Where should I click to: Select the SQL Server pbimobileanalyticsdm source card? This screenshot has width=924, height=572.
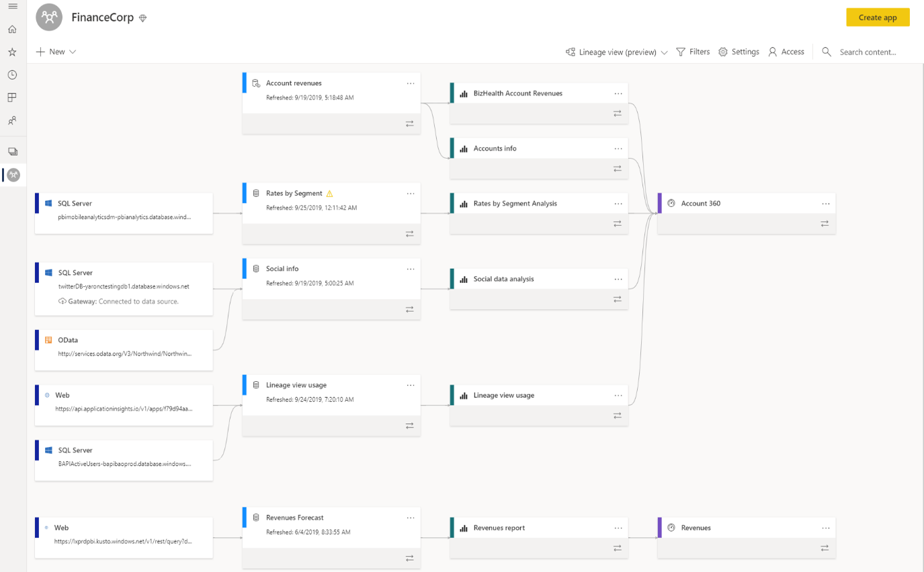124,214
